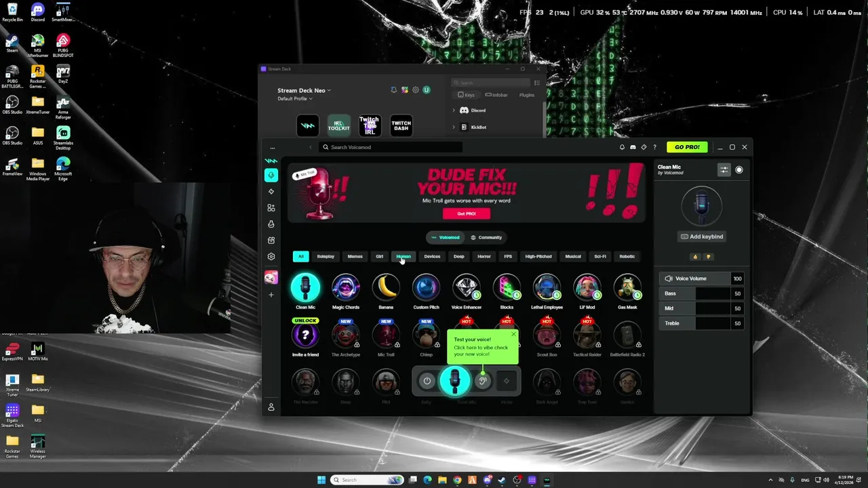Toggle the main microphone button in dock
868x488 pixels.
[x=454, y=381]
